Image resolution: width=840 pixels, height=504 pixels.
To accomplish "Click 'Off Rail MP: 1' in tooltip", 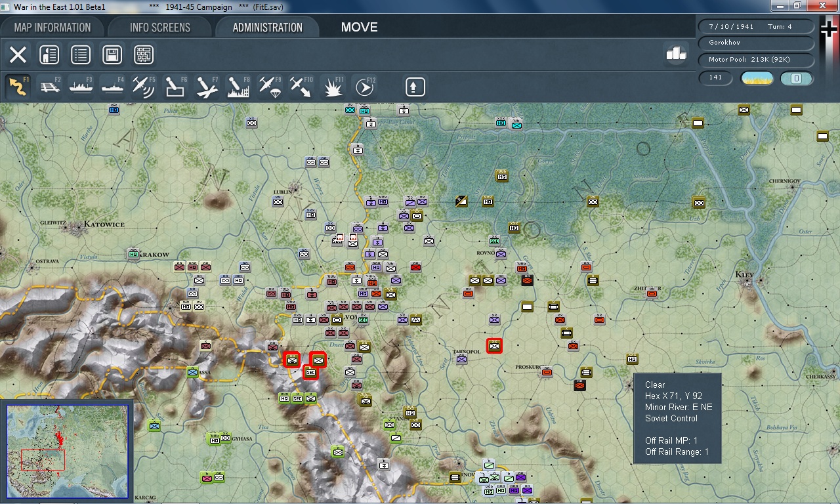I will [671, 440].
